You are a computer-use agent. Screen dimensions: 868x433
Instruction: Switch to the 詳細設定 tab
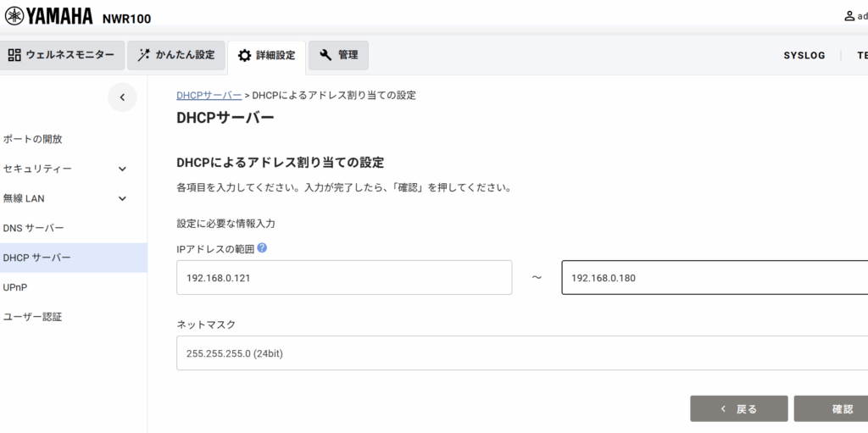[266, 56]
